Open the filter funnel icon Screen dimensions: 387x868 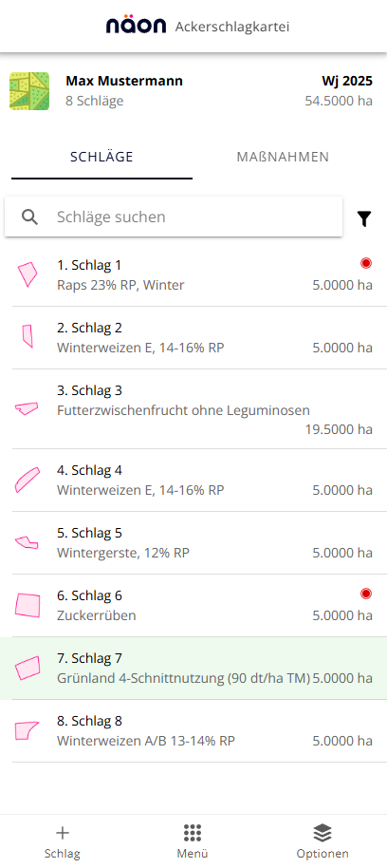pyautogui.click(x=364, y=219)
